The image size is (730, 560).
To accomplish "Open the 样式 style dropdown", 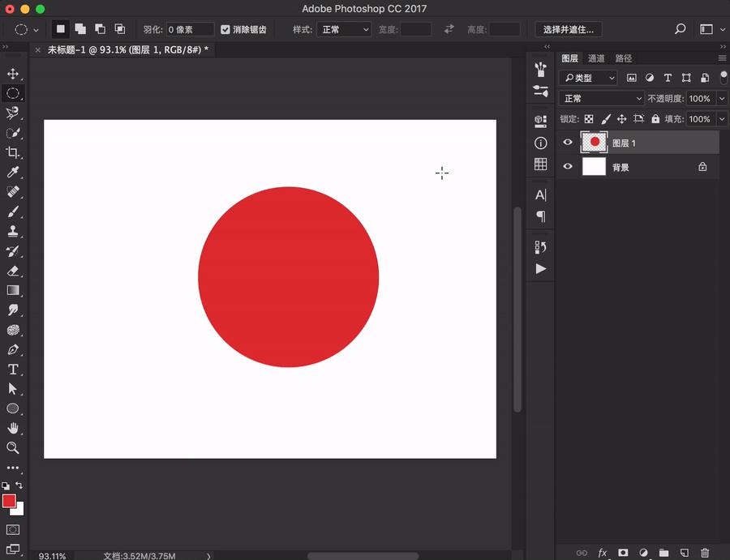I will 343,29.
